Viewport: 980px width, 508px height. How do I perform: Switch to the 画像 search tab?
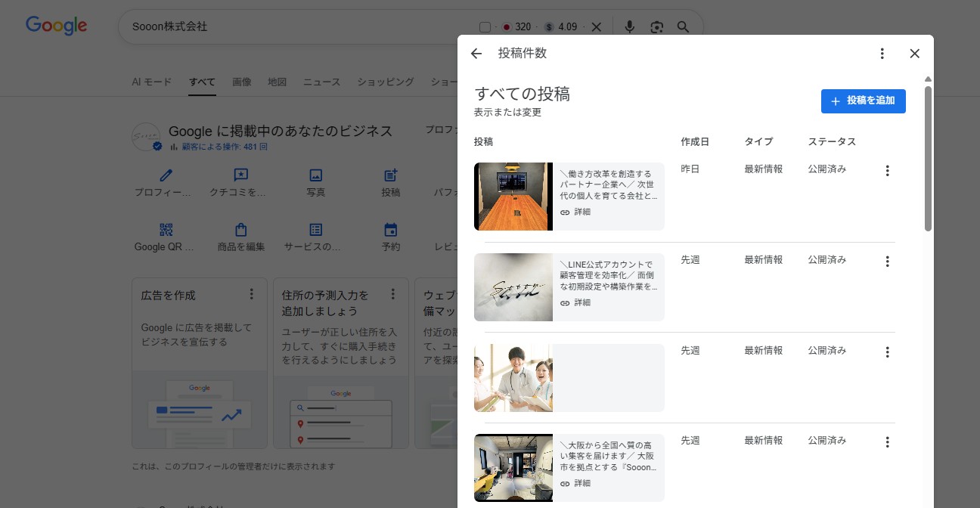[x=242, y=82]
